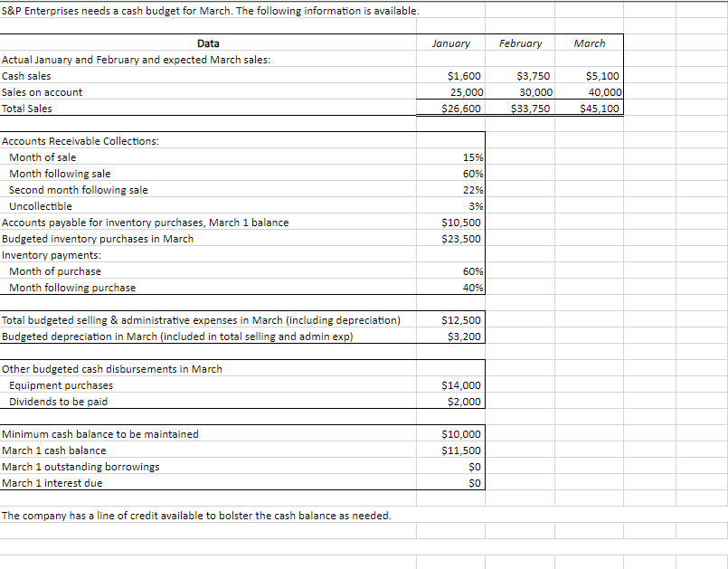Select the $3,200 budgeted depreciation value
728x569 pixels.
[468, 337]
